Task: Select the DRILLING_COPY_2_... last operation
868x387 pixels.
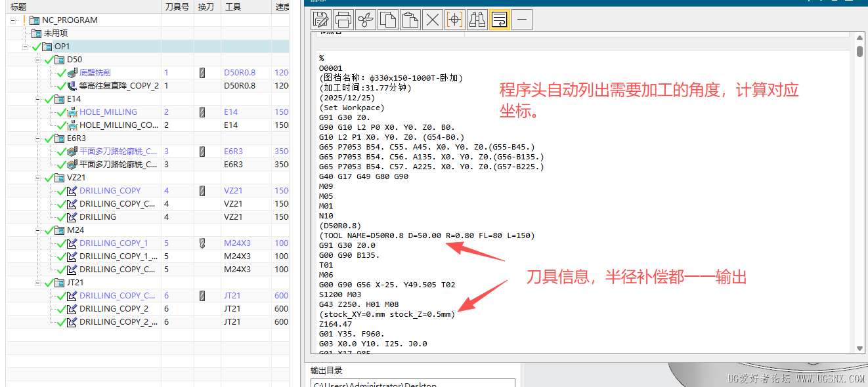Action: click(x=119, y=321)
